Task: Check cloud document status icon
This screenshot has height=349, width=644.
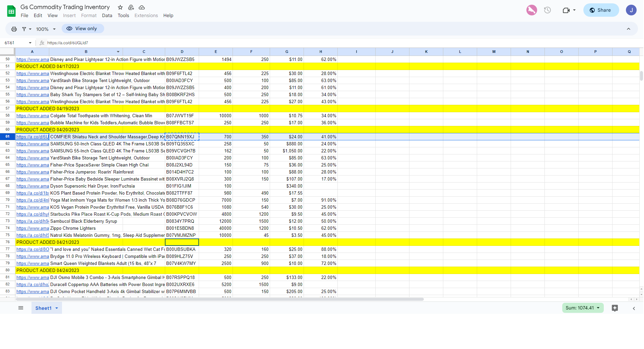Action: tap(142, 7)
